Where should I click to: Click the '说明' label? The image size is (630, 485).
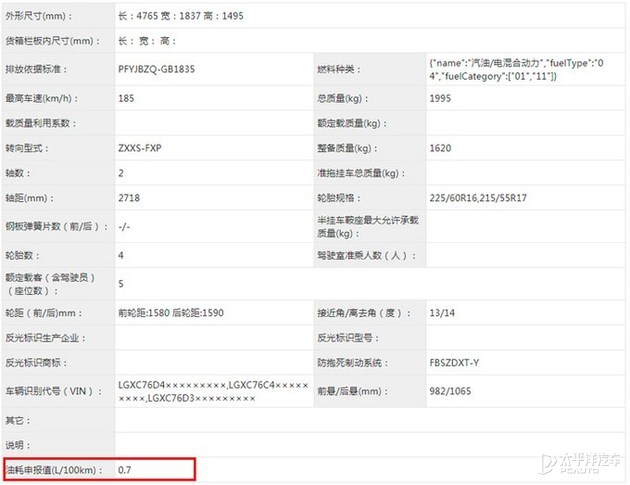[x=18, y=446]
